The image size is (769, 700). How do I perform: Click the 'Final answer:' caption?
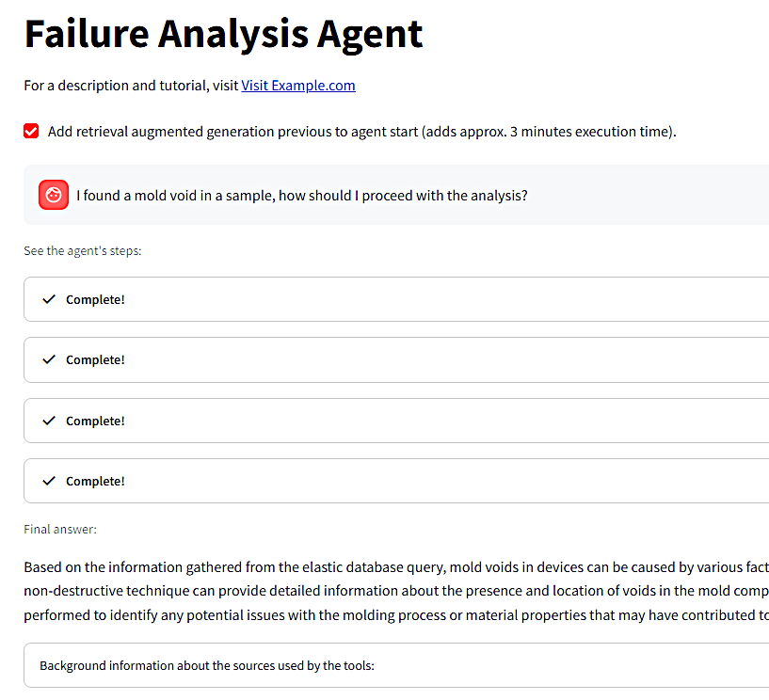tap(60, 530)
